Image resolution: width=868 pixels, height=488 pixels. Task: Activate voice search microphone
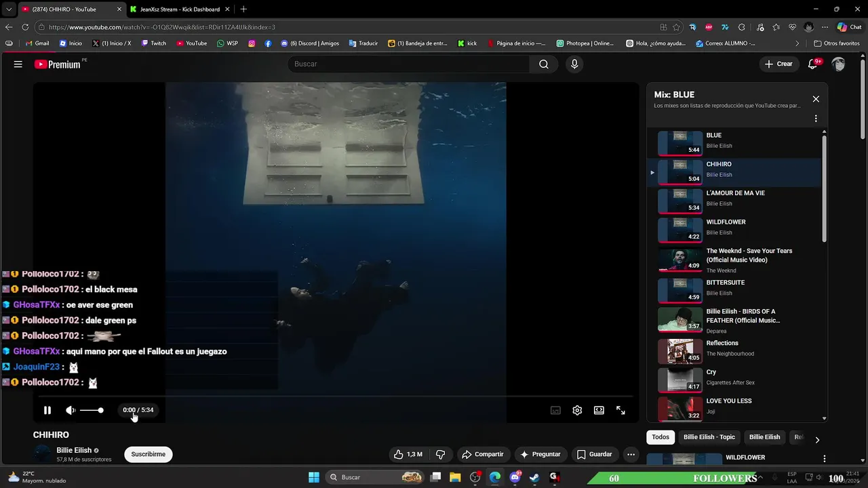(574, 64)
